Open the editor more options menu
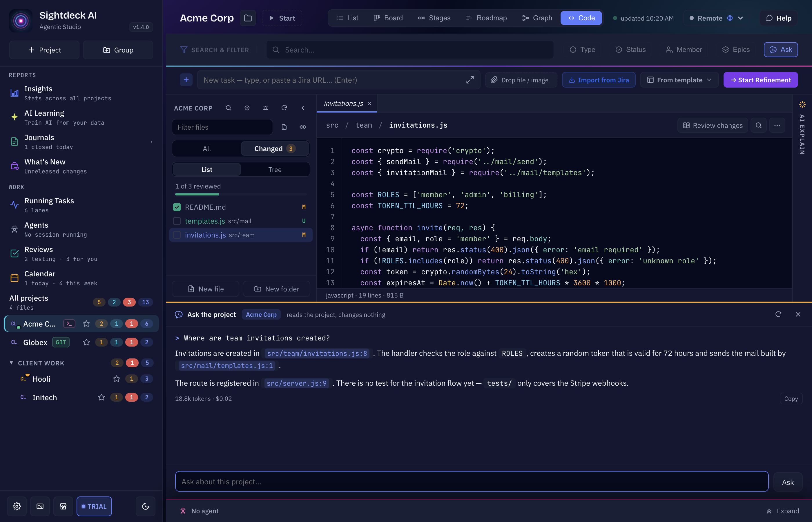 (777, 125)
